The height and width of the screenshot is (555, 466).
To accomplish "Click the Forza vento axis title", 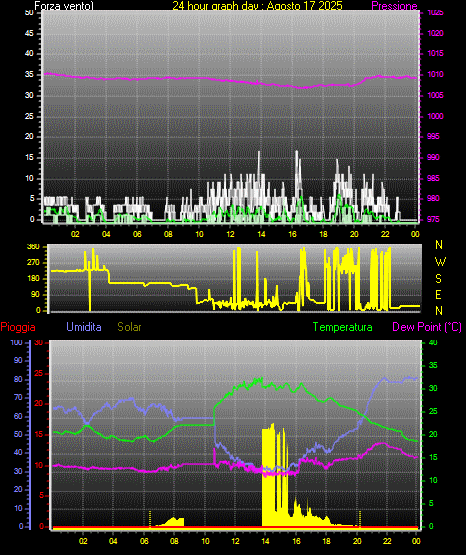I will 64,6.
